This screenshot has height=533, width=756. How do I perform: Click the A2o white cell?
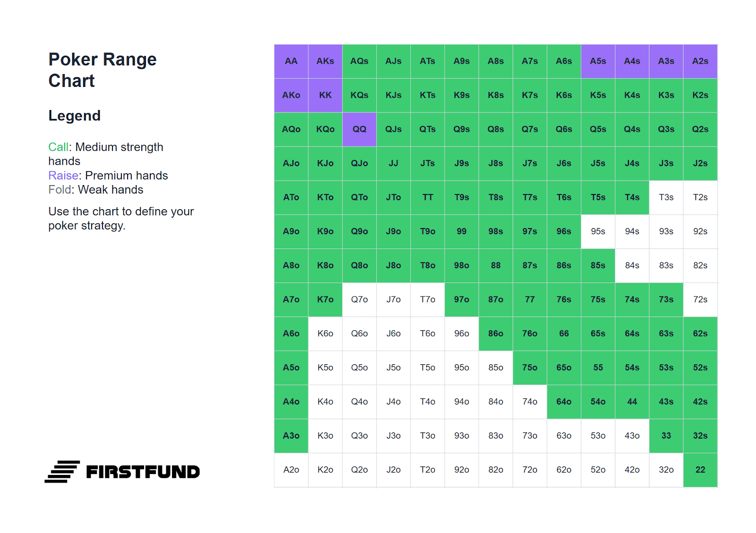[291, 470]
